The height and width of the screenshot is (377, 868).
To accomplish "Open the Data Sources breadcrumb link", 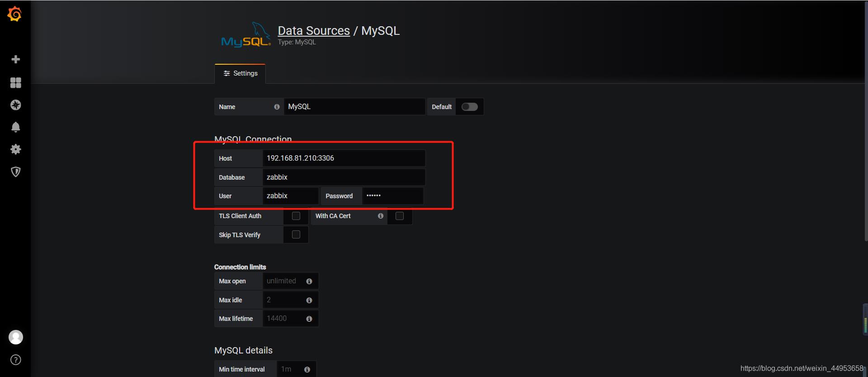I will click(x=314, y=31).
